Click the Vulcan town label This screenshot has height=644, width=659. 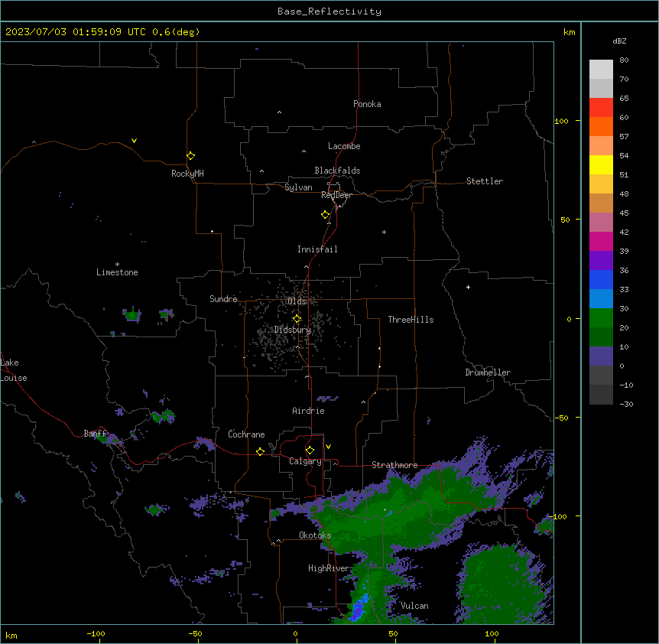click(x=414, y=606)
